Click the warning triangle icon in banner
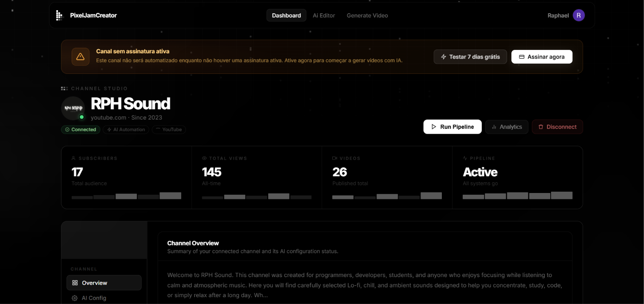Viewport: 644px width, 304px height. pyautogui.click(x=80, y=56)
